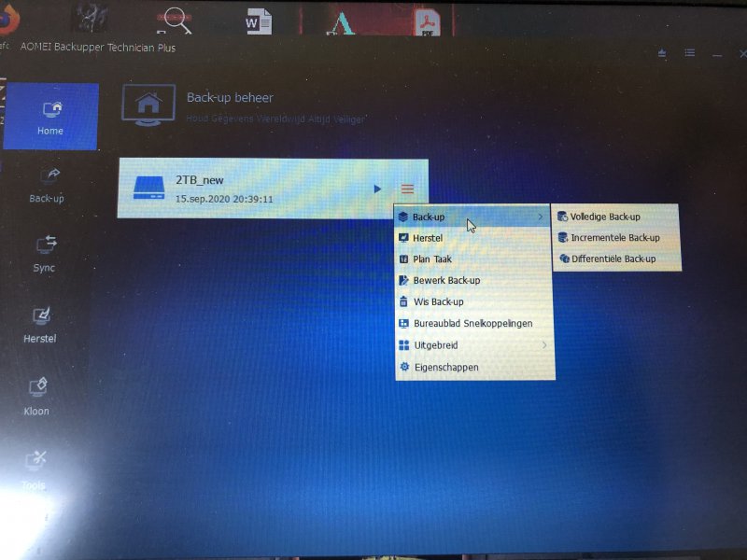Open the title bar list menu icon

click(690, 52)
